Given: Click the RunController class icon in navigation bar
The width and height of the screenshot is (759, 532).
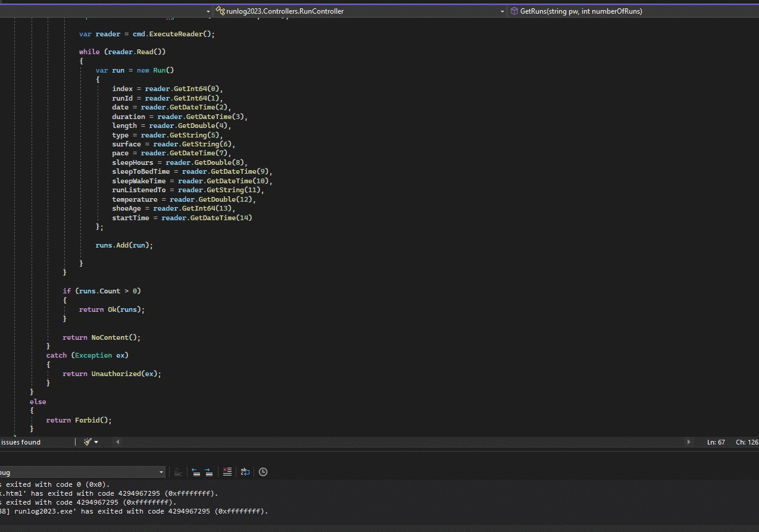Looking at the screenshot, I should pos(220,11).
